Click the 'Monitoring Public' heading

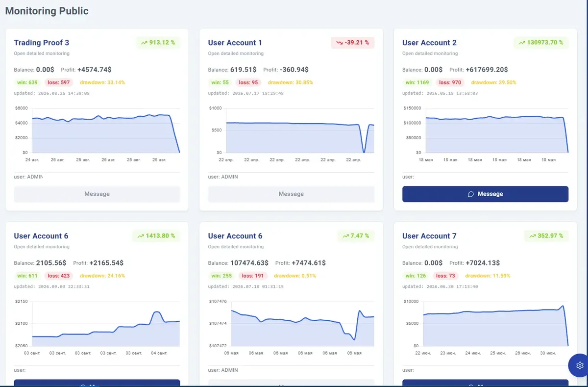pyautogui.click(x=47, y=11)
